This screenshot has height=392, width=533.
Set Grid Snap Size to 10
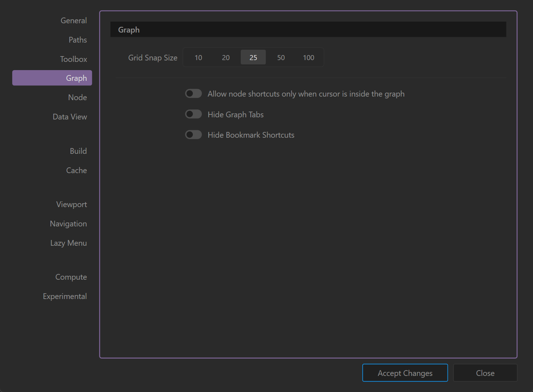tap(198, 58)
